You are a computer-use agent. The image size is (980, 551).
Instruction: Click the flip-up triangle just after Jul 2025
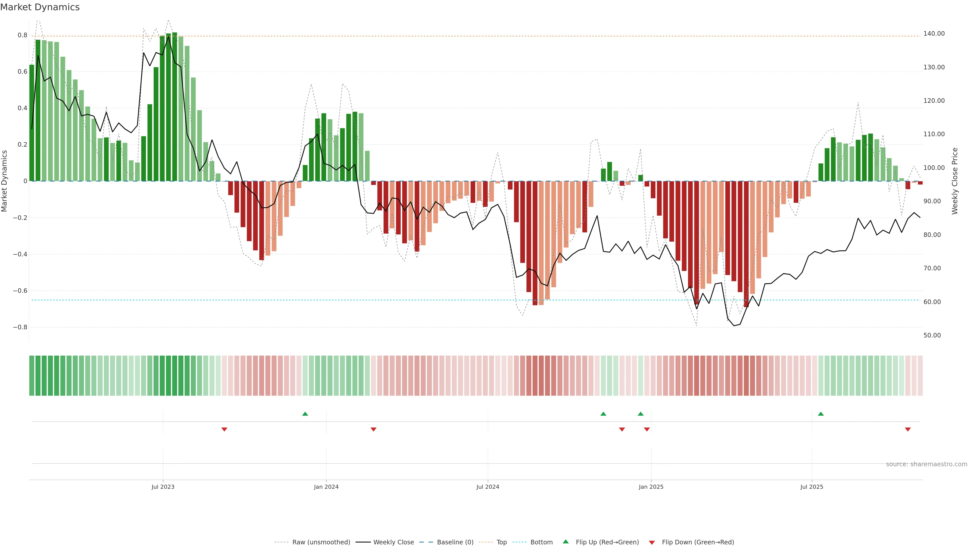point(820,414)
